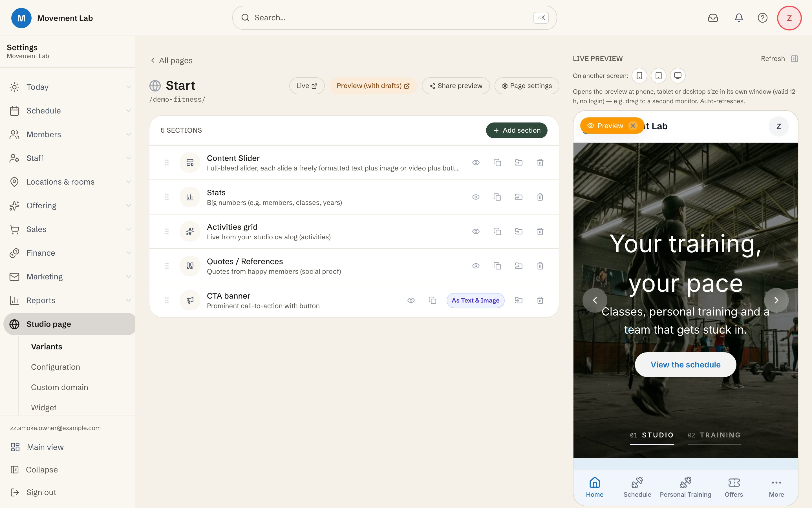Delete the Stats section
812x508 pixels.
[540, 197]
